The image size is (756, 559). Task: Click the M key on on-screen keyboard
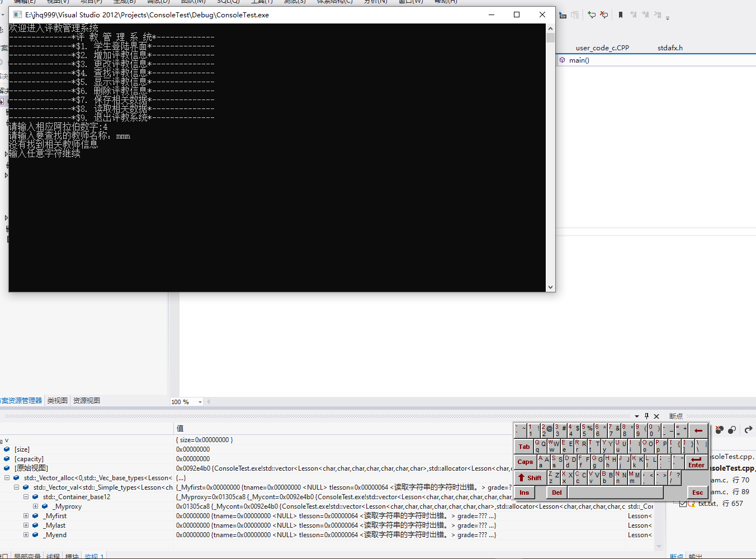click(634, 477)
